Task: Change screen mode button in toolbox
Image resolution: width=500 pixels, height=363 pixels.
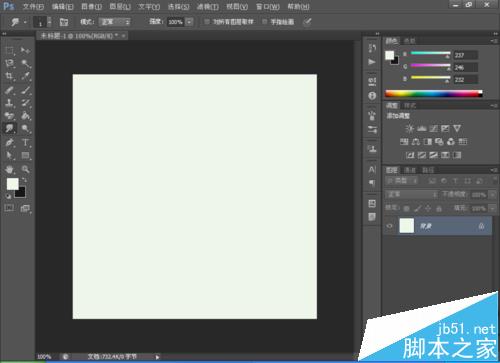Action: pyautogui.click(x=25, y=209)
